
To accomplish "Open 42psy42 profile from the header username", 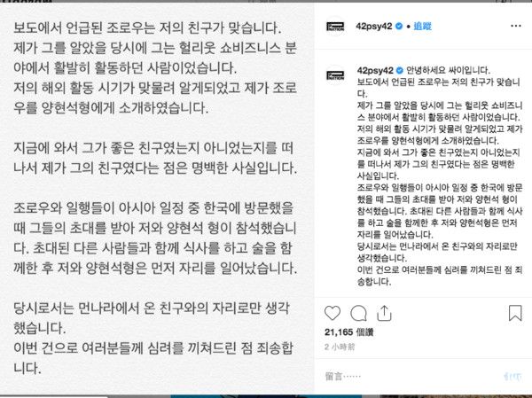I will [374, 26].
